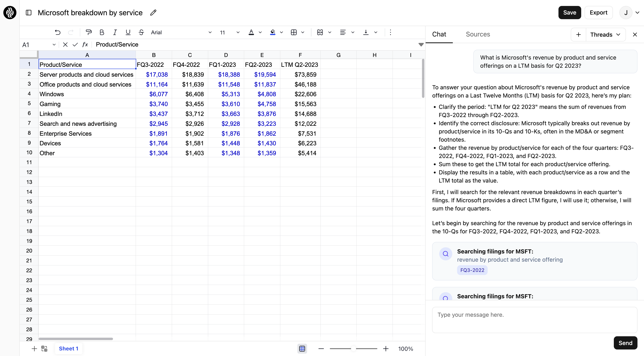Open the Threads dropdown

[605, 34]
